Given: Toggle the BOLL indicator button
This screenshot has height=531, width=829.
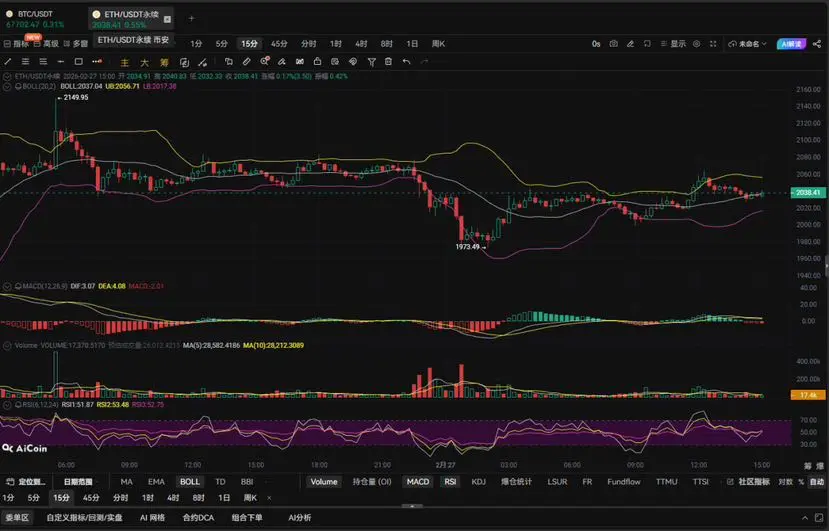Looking at the screenshot, I should tap(190, 482).
